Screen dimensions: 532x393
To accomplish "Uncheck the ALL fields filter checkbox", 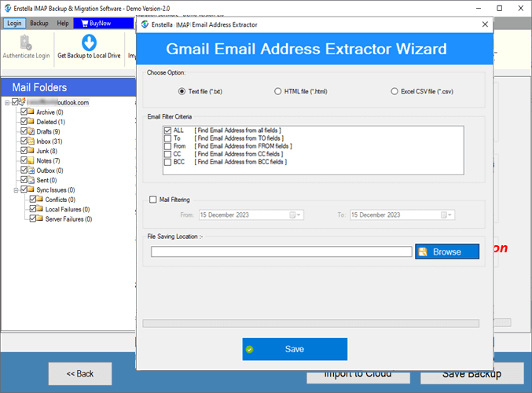I will (x=167, y=130).
